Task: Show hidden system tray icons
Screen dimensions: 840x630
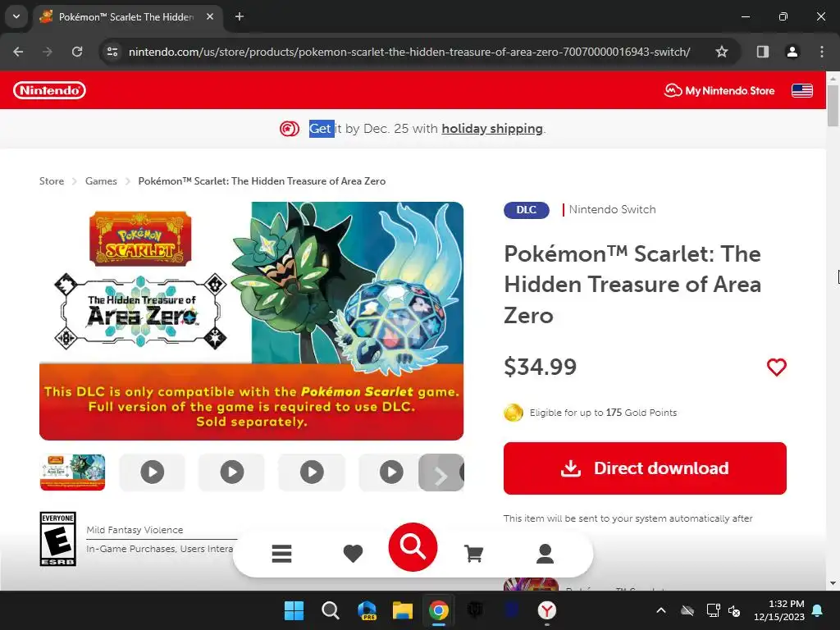Action: click(x=661, y=610)
